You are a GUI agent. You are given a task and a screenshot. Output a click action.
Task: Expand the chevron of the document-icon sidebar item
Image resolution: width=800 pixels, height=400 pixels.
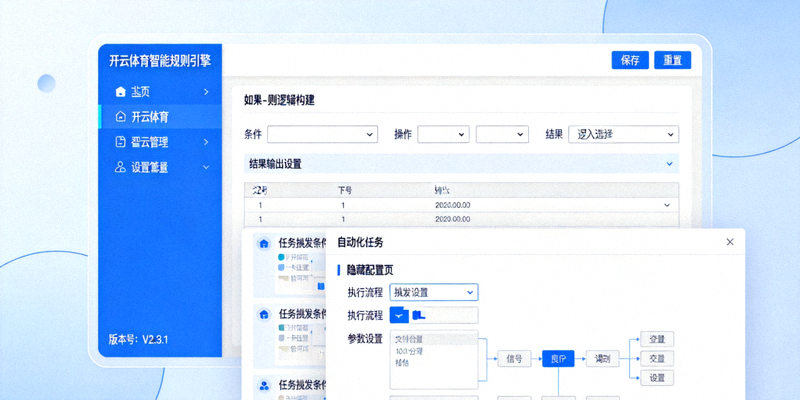click(x=206, y=142)
